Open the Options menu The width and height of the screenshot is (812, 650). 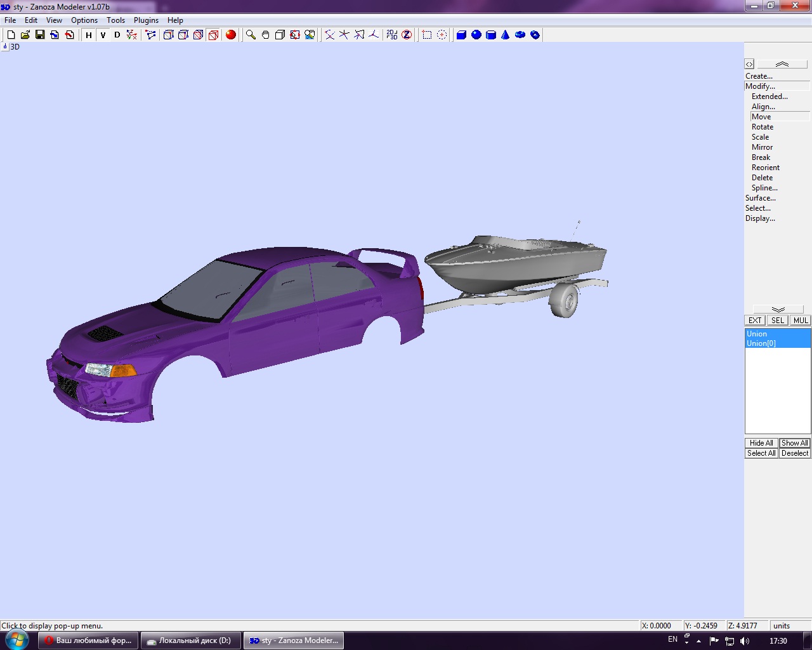[84, 20]
